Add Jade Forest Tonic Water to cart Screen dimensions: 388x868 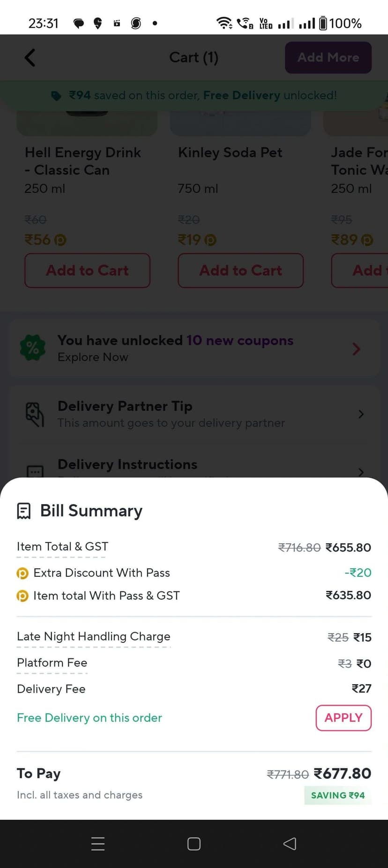[359, 271]
